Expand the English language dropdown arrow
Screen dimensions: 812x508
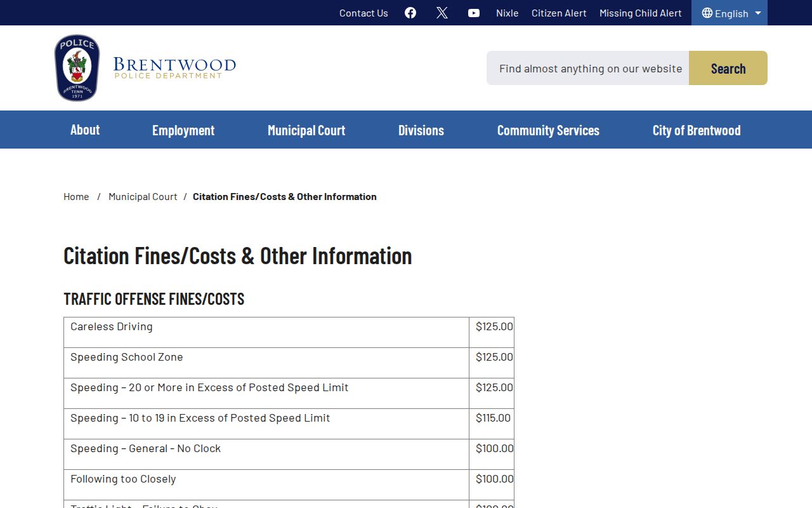pos(758,13)
